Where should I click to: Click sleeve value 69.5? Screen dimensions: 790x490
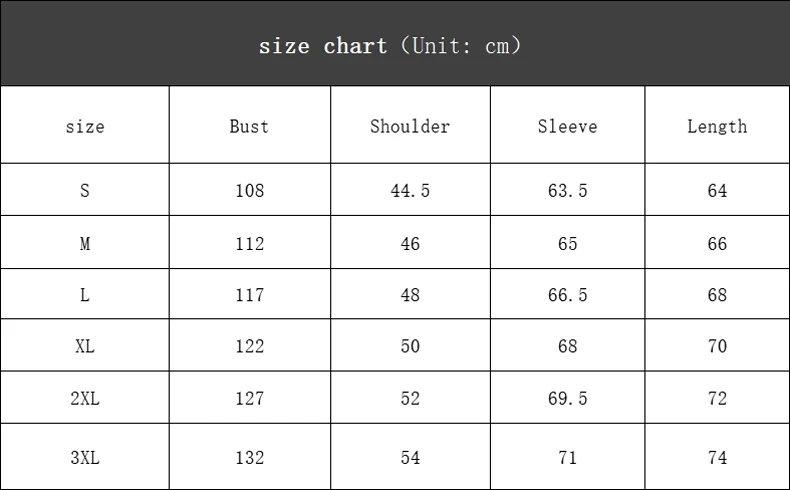click(567, 398)
